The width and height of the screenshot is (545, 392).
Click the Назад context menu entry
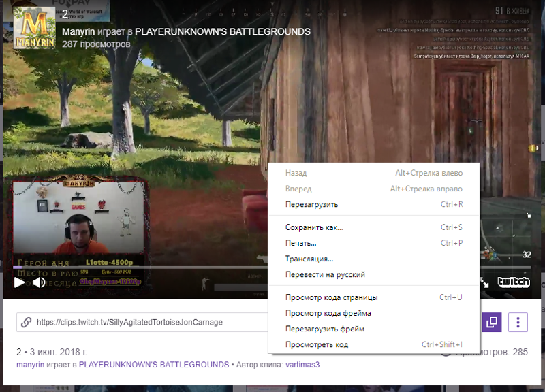[374, 173]
